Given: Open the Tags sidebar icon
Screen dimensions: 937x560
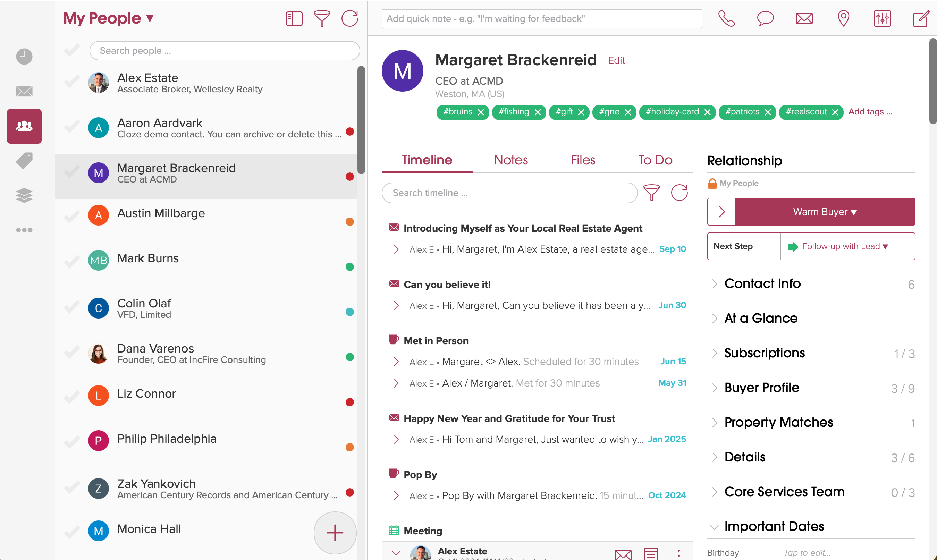Looking at the screenshot, I should coord(24,161).
